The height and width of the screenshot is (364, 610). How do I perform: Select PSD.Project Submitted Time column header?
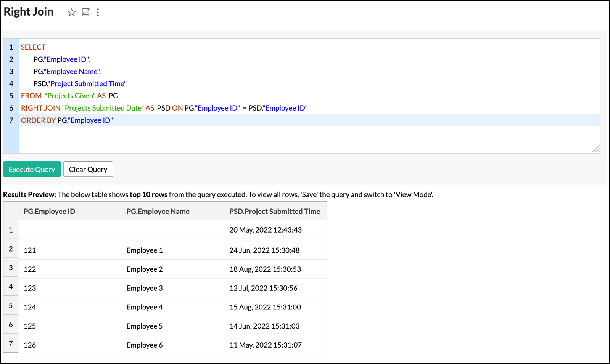275,211
